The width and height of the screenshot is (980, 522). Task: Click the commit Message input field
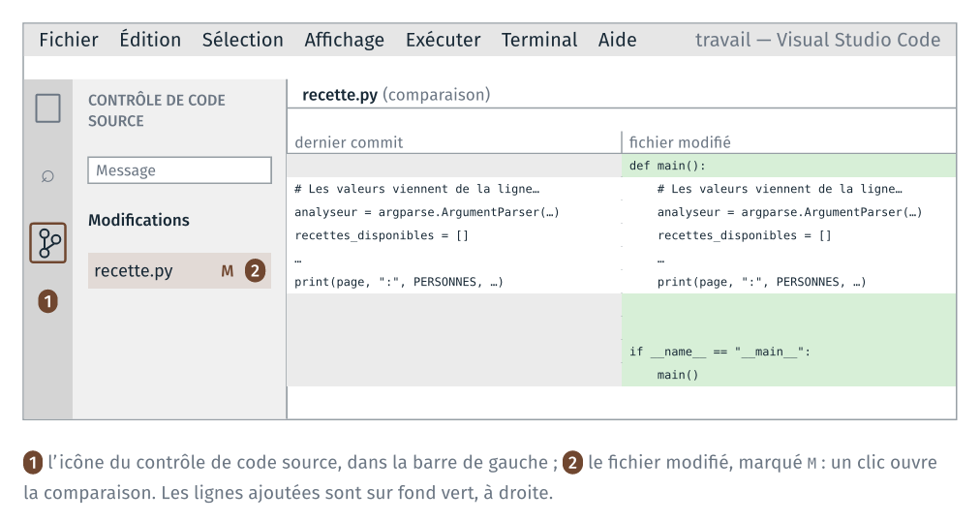179,170
